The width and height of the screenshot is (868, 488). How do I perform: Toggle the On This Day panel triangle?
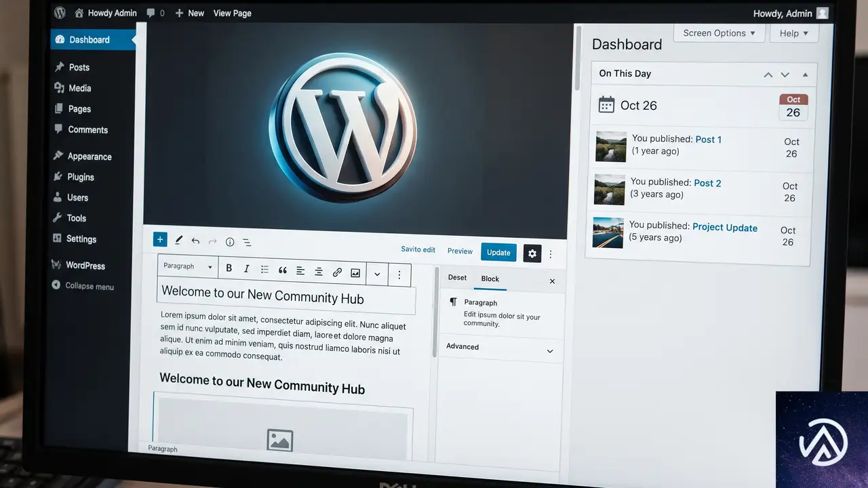pyautogui.click(x=806, y=75)
